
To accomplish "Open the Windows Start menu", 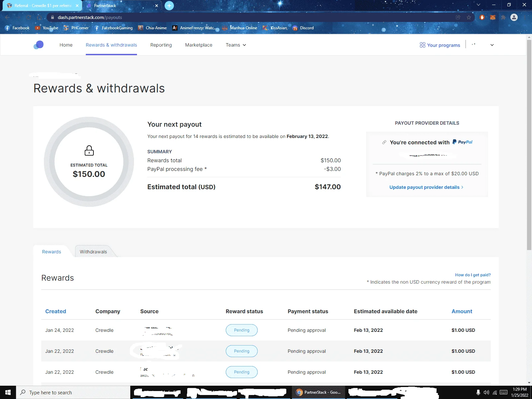I will pyautogui.click(x=8, y=392).
